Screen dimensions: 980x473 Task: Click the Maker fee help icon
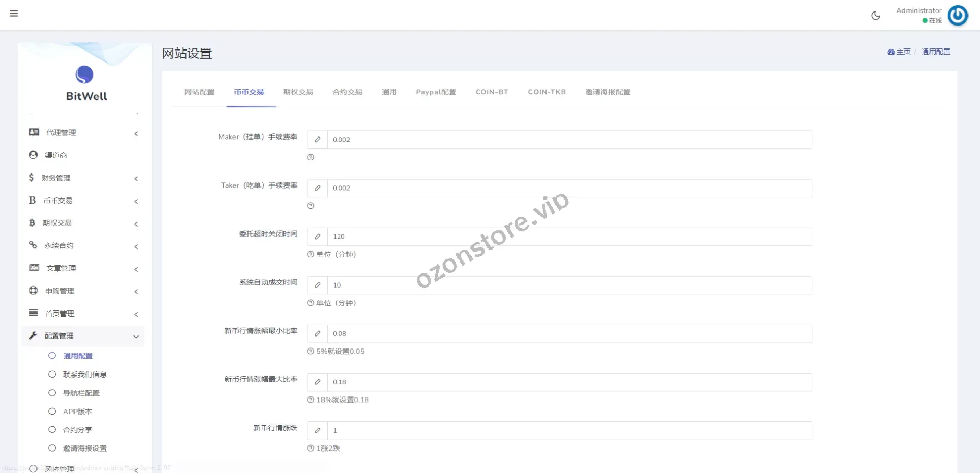pyautogui.click(x=311, y=157)
